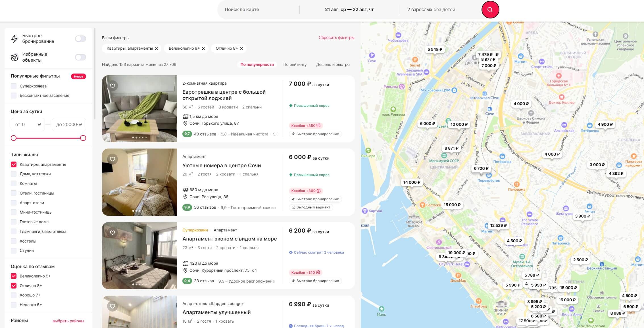Open listing Уютные номера в центре Сочи

(222, 166)
